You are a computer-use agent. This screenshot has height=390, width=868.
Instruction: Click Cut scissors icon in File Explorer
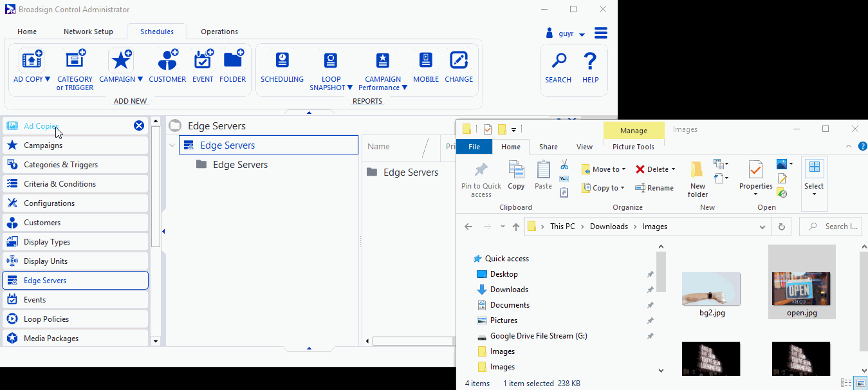click(564, 165)
